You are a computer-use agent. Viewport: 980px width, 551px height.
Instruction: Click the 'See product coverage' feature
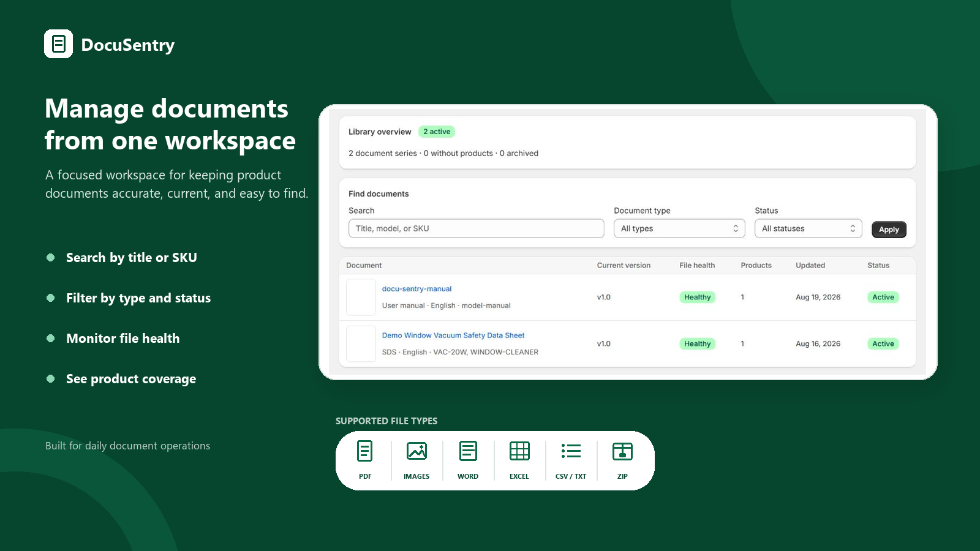click(131, 379)
